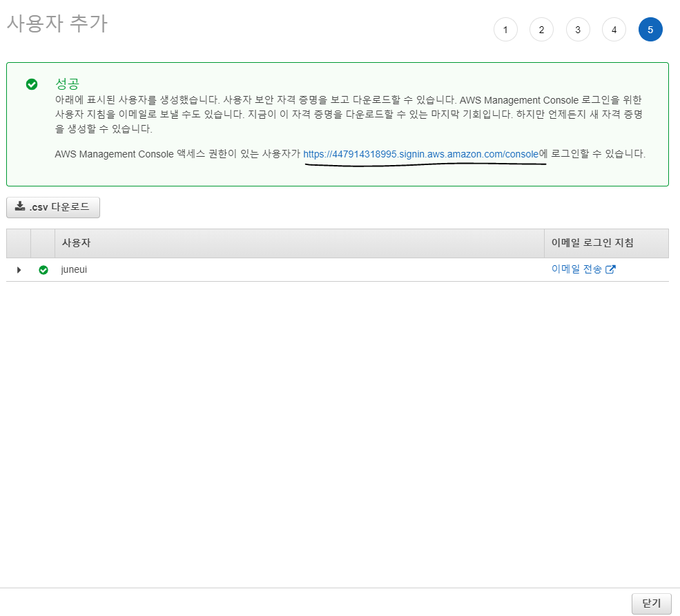The height and width of the screenshot is (616, 680).
Task: Click the active step 5 indicator
Action: (650, 30)
